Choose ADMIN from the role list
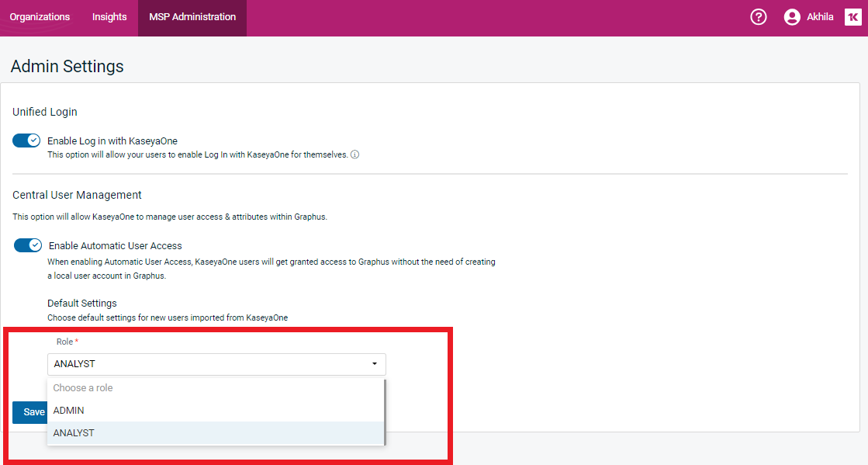 (x=69, y=410)
